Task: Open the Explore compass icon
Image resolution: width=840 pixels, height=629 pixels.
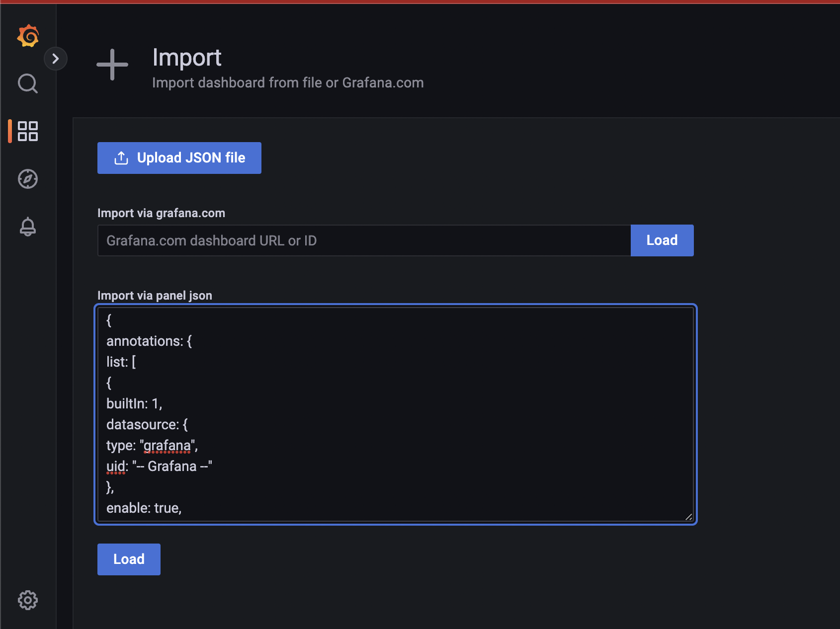Action: pyautogui.click(x=28, y=179)
